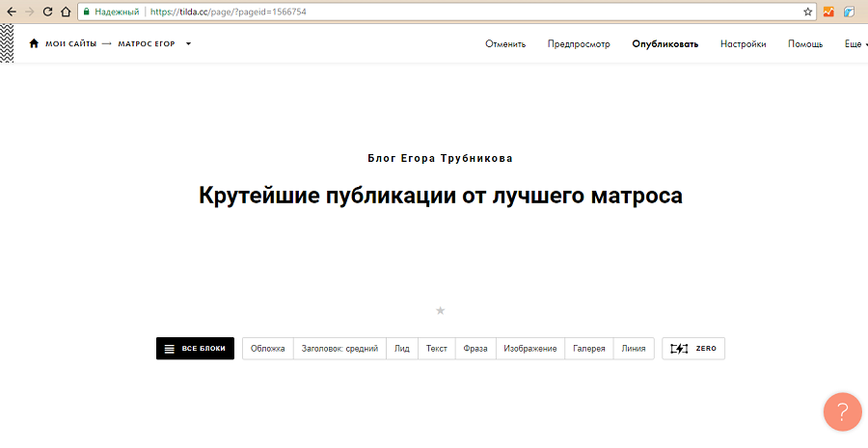Image resolution: width=868 pixels, height=448 pixels.
Task: Open Помощь help menu
Action: click(x=805, y=44)
